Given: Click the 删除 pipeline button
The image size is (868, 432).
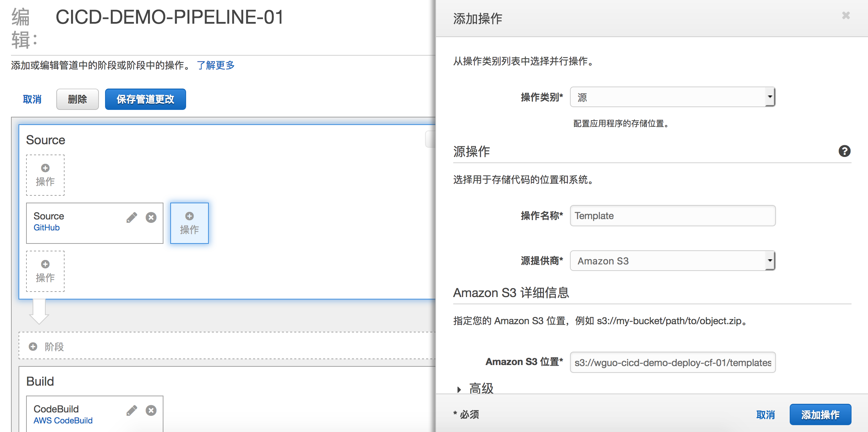Looking at the screenshot, I should pos(77,99).
